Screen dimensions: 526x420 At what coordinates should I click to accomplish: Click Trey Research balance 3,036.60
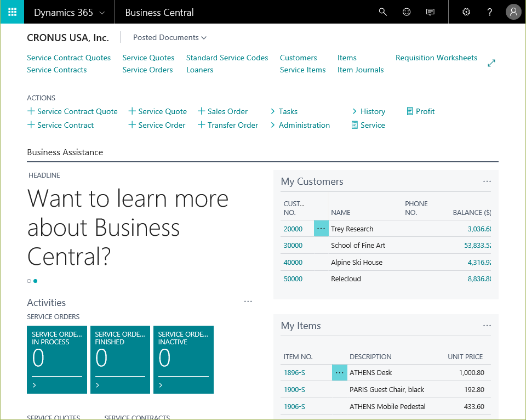pos(479,229)
